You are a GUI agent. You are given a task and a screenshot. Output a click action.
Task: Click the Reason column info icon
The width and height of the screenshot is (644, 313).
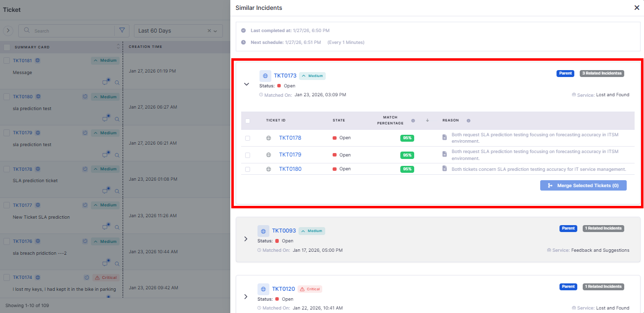click(468, 120)
